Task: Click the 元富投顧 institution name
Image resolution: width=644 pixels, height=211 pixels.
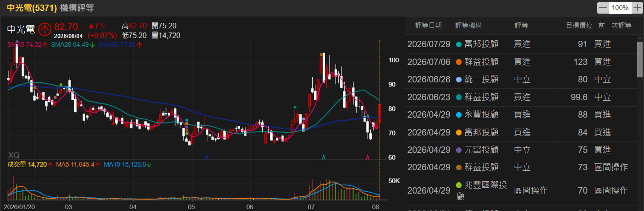Action: (481, 150)
